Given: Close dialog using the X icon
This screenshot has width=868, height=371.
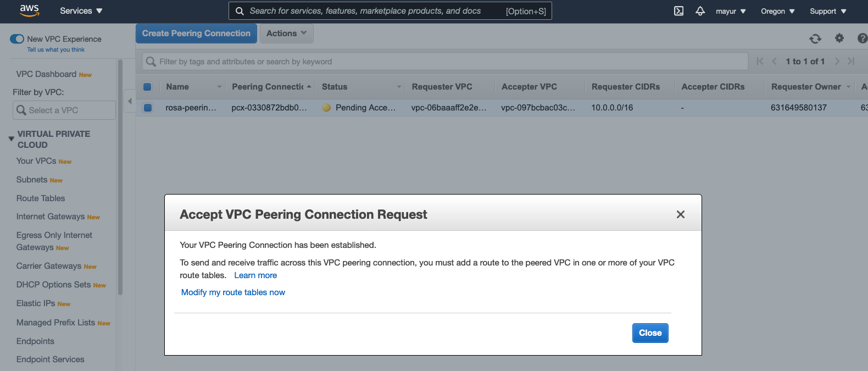Looking at the screenshot, I should tap(681, 214).
